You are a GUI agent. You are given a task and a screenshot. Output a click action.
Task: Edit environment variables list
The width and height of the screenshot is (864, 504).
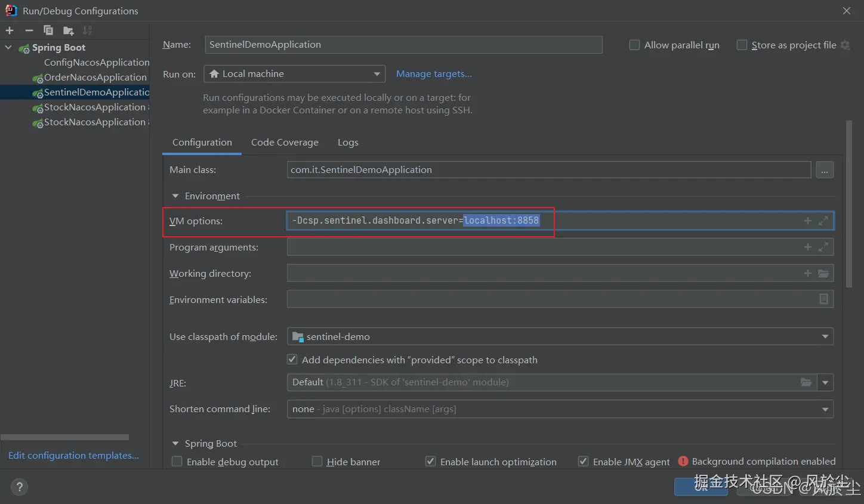pos(823,299)
